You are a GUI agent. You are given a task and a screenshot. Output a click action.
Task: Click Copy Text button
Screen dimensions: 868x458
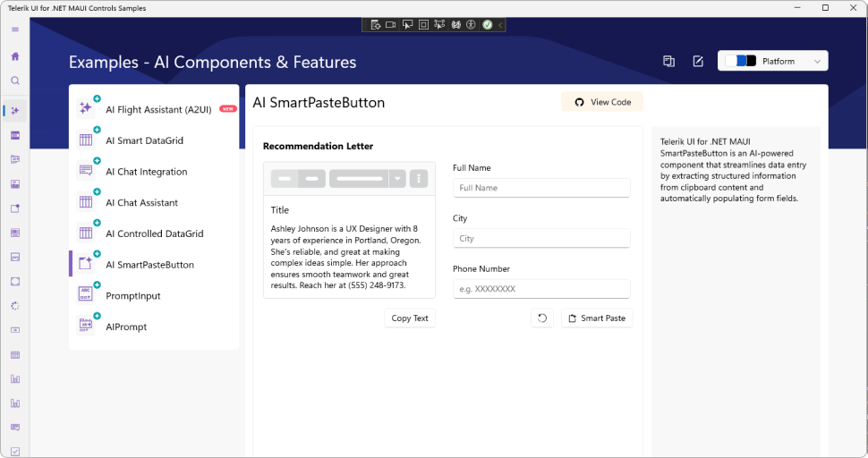click(x=410, y=318)
